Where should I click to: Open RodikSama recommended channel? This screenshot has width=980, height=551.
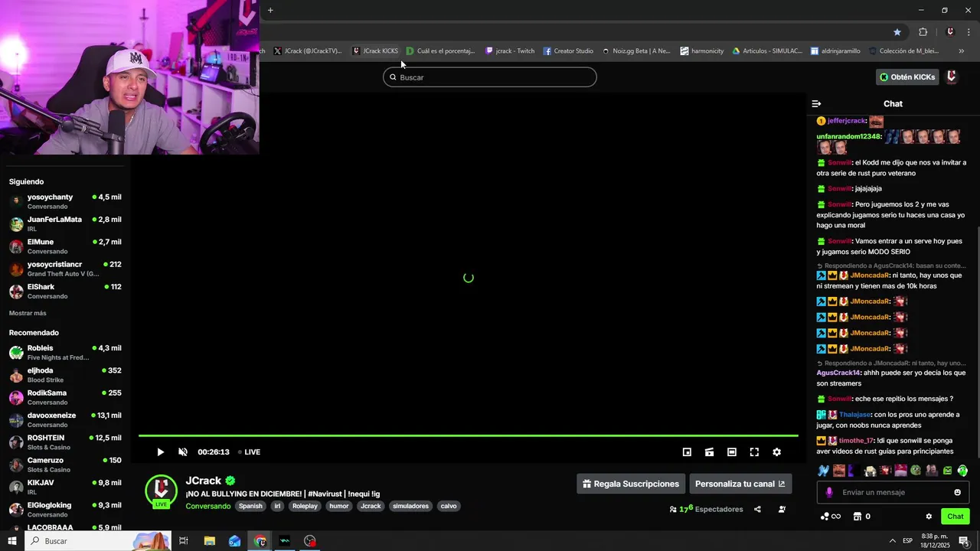pos(66,397)
